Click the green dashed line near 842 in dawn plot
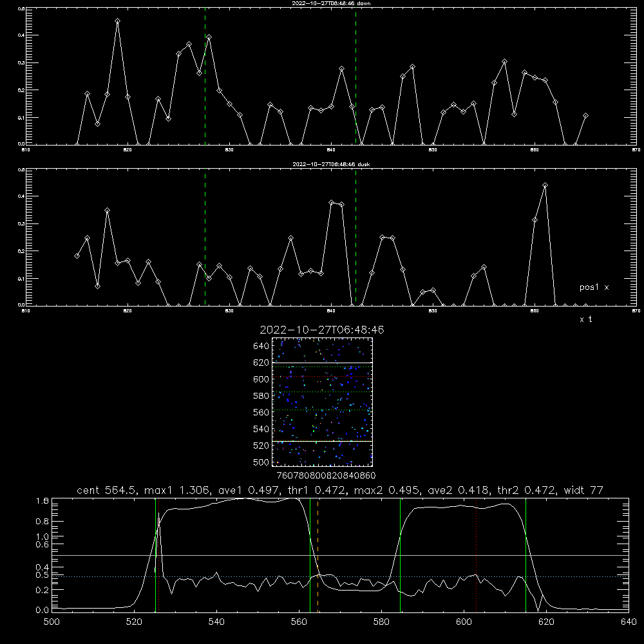The image size is (644, 644). (x=355, y=76)
